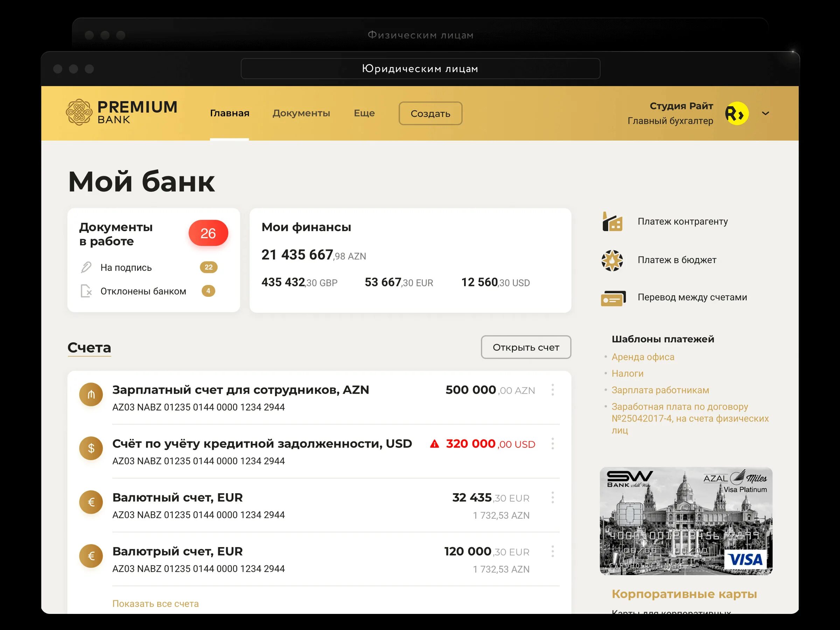Click the Перевод между счетами card icon
840x630 pixels.
(613, 299)
